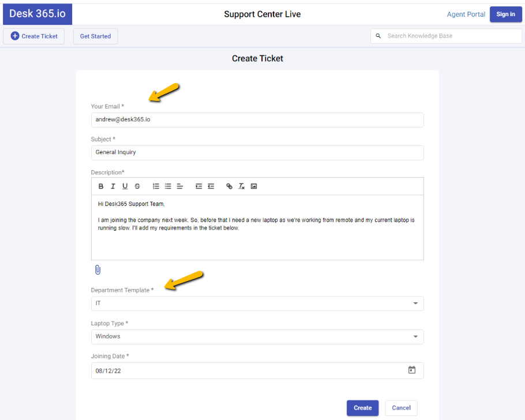The image size is (525, 420).
Task: Underline text using the editor toolbar
Action: click(125, 186)
